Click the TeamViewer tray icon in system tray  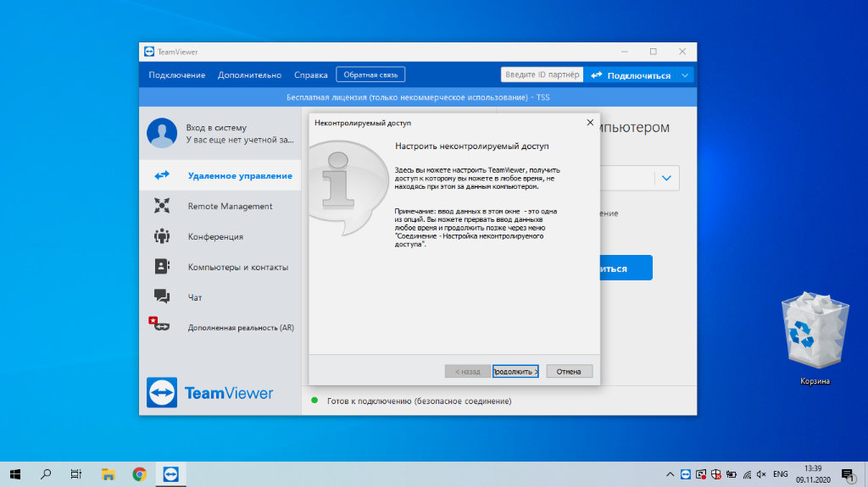pyautogui.click(x=685, y=474)
